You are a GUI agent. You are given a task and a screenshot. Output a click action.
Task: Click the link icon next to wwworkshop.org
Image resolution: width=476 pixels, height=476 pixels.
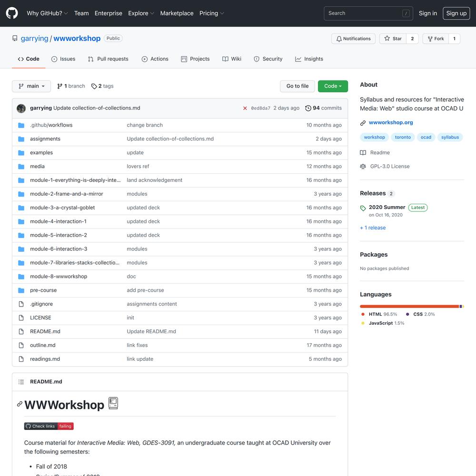pos(363,123)
